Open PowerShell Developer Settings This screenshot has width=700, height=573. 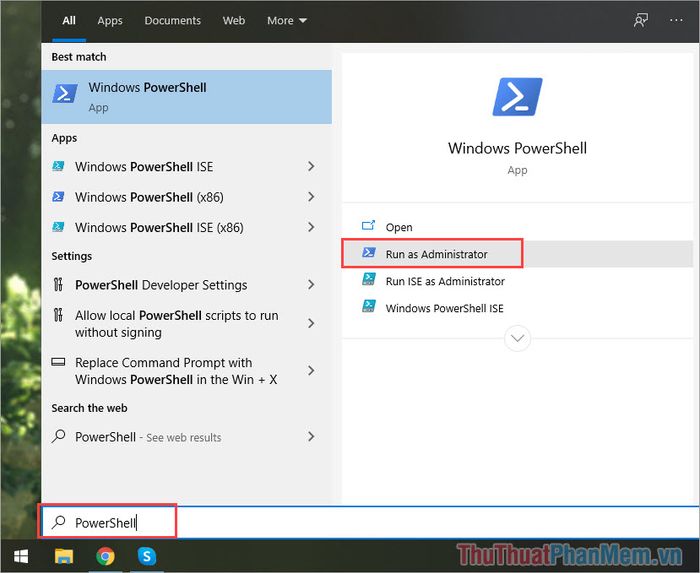coord(161,285)
